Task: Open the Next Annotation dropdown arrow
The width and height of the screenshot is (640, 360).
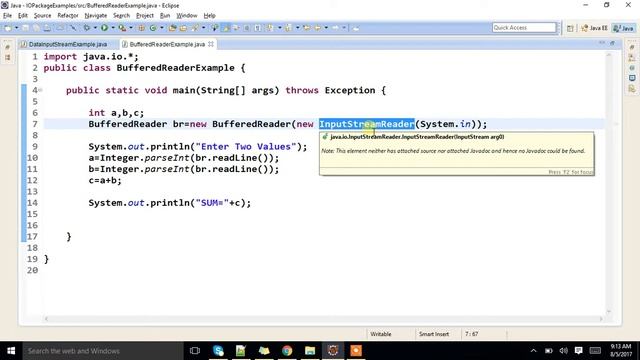Action: coord(280,28)
